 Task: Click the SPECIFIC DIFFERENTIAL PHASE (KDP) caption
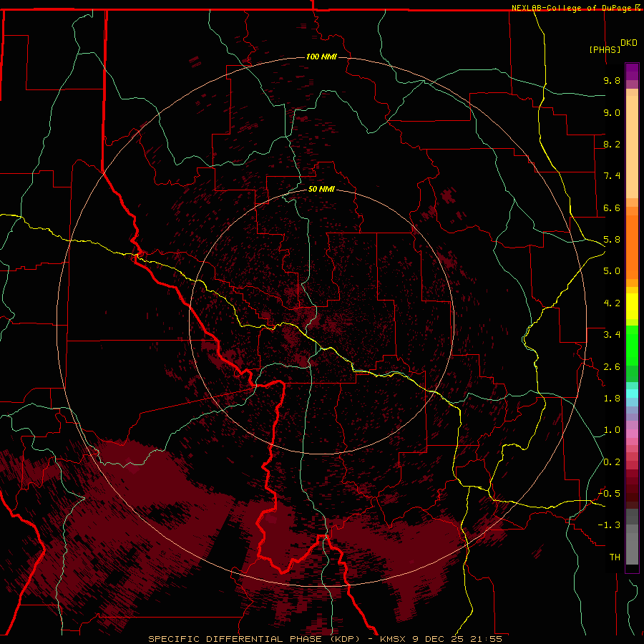[254, 639]
